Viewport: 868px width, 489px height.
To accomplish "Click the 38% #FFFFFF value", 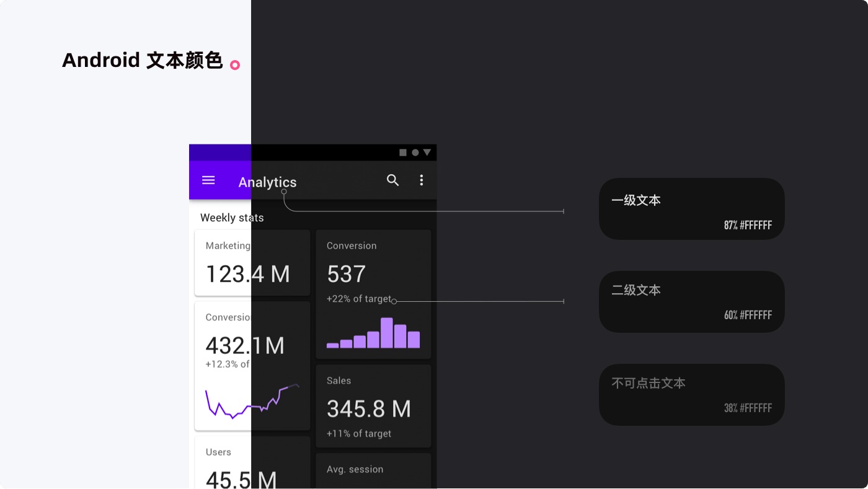I will click(748, 408).
